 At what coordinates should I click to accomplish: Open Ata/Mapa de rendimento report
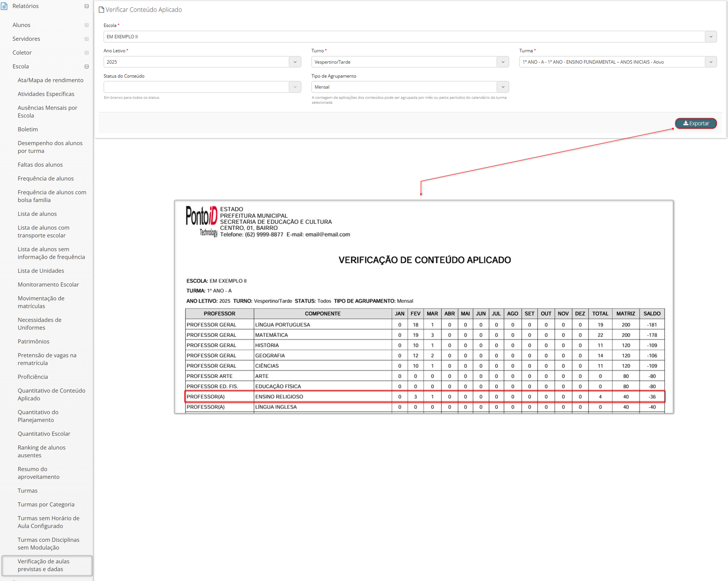coord(50,80)
